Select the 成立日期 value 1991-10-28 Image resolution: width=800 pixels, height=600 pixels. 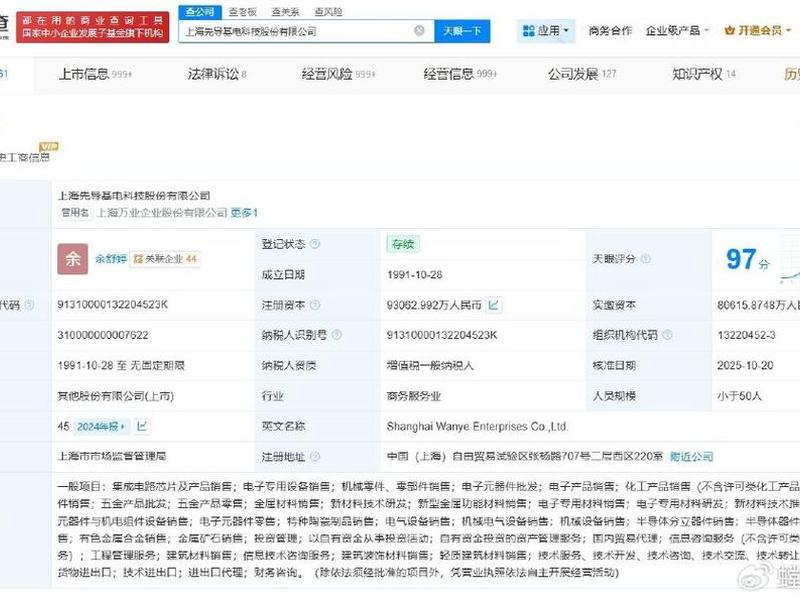pyautogui.click(x=414, y=274)
